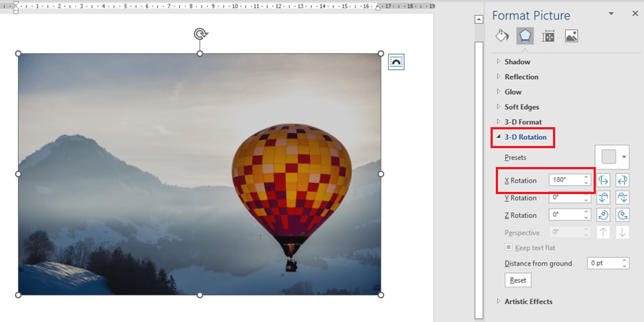Click the document scrollbar up arrow
Viewport: 644px width, 322px height.
click(478, 20)
